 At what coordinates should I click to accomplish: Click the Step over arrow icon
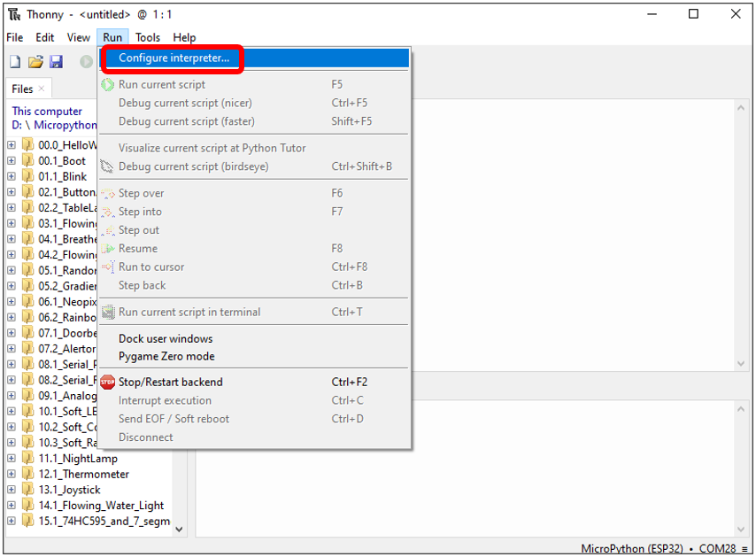[108, 193]
